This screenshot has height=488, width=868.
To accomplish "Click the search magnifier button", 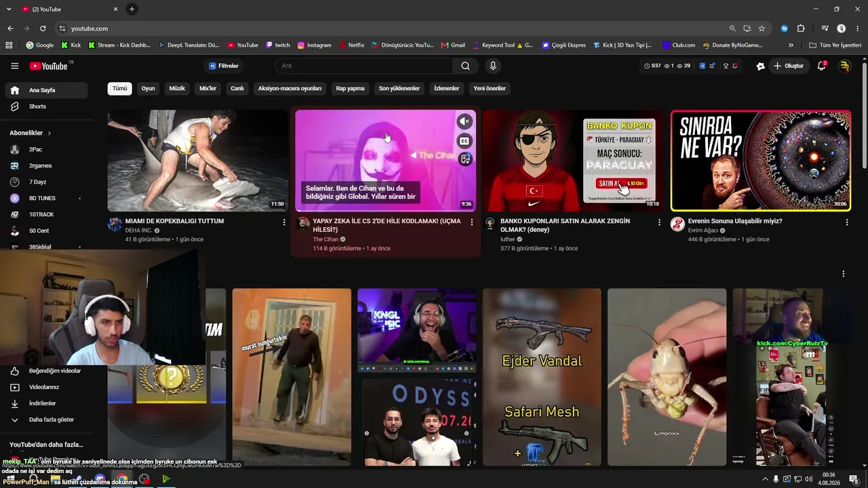I will [465, 66].
